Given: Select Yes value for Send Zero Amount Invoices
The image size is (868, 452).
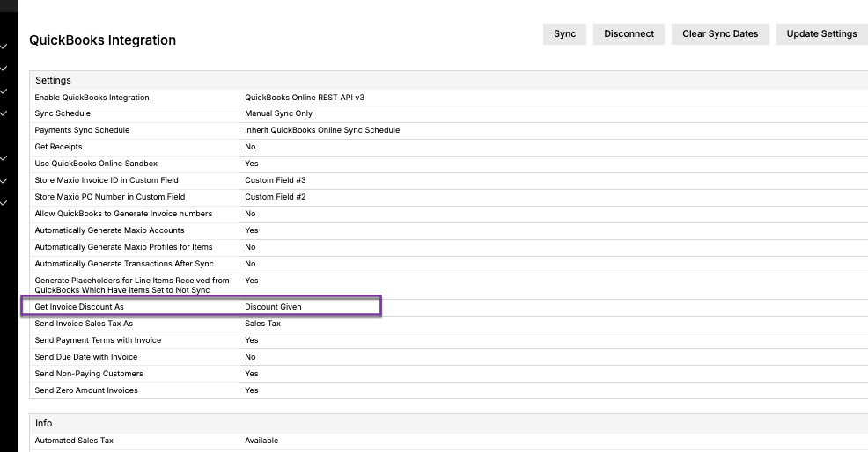Looking at the screenshot, I should click(251, 390).
